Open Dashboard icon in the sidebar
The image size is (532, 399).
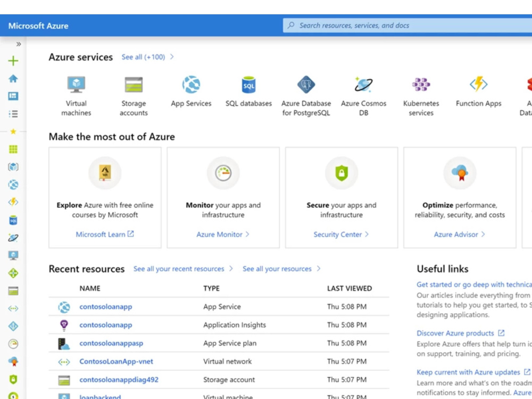tap(13, 96)
